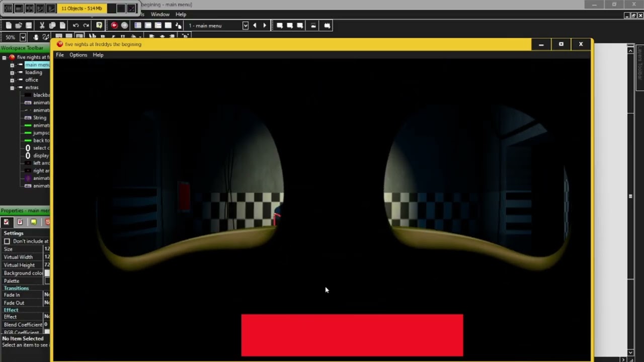
Task: Open File menu in game window
Action: (60, 55)
